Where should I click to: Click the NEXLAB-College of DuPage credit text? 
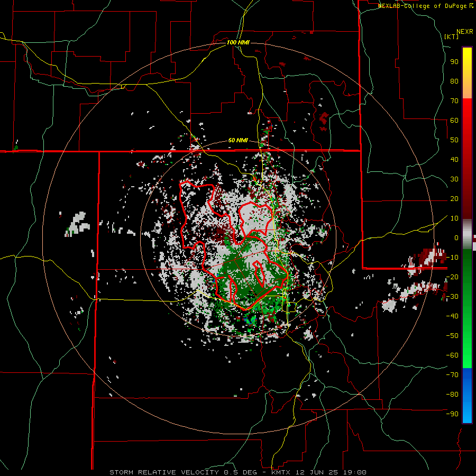click(x=425, y=6)
